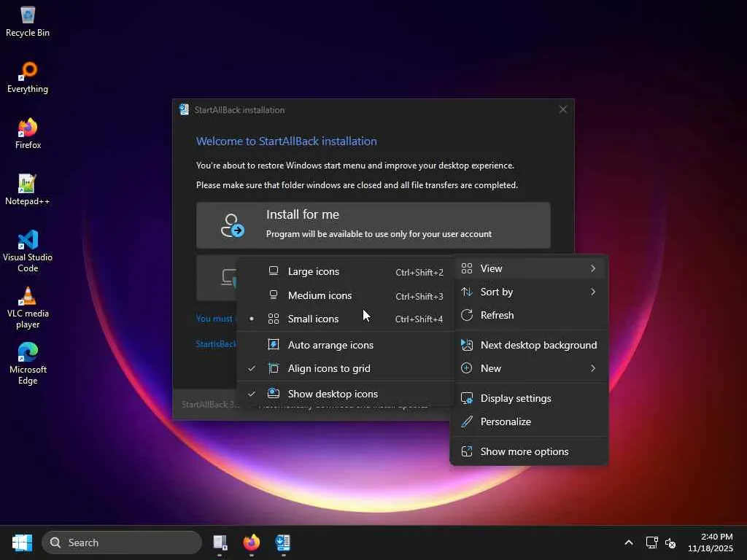Choose Show more options
This screenshot has width=747, height=560.
point(529,451)
